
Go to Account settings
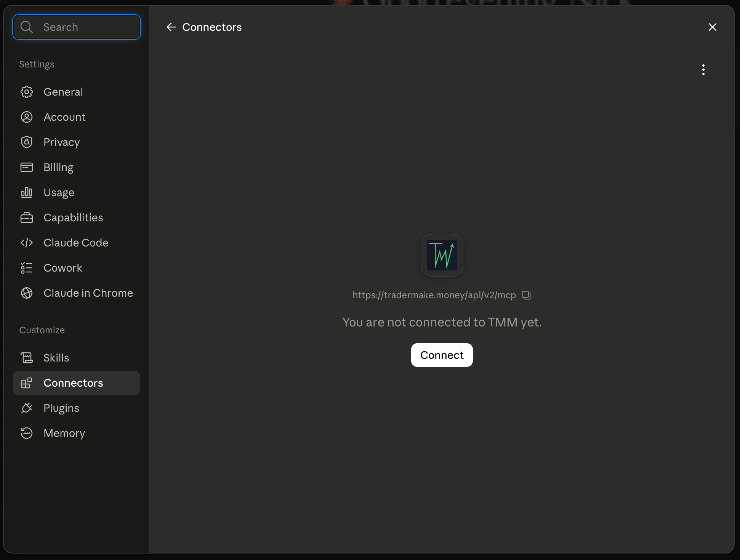[77, 117]
